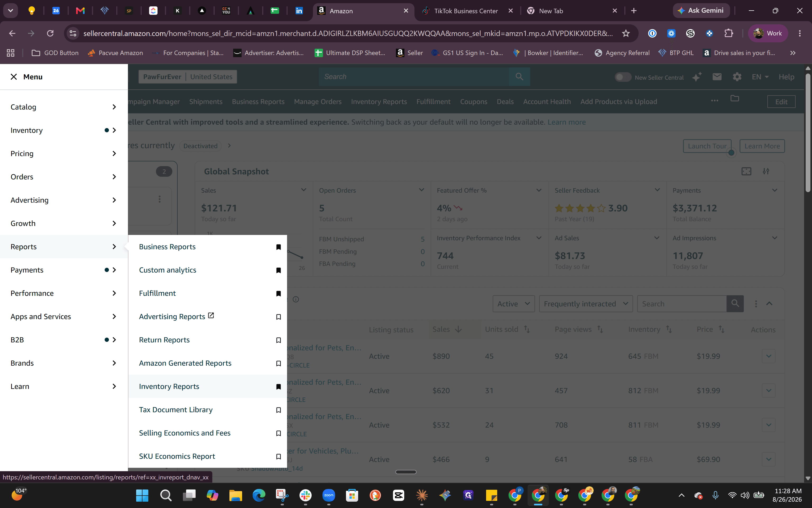Toggle bookmark for SKU Economics Report
Screen dimensions: 812x508
(x=278, y=457)
